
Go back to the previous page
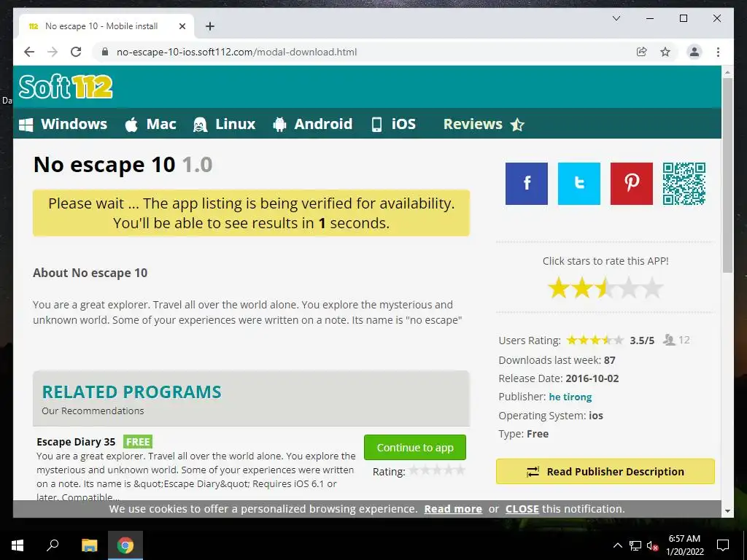[x=29, y=52]
